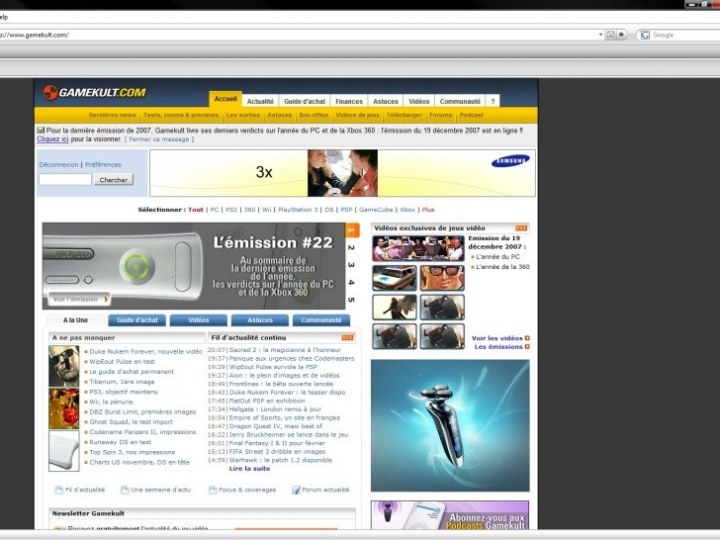Open RSS feed icon in Vidéos exclusives header
The image size is (720, 540).
point(521,228)
